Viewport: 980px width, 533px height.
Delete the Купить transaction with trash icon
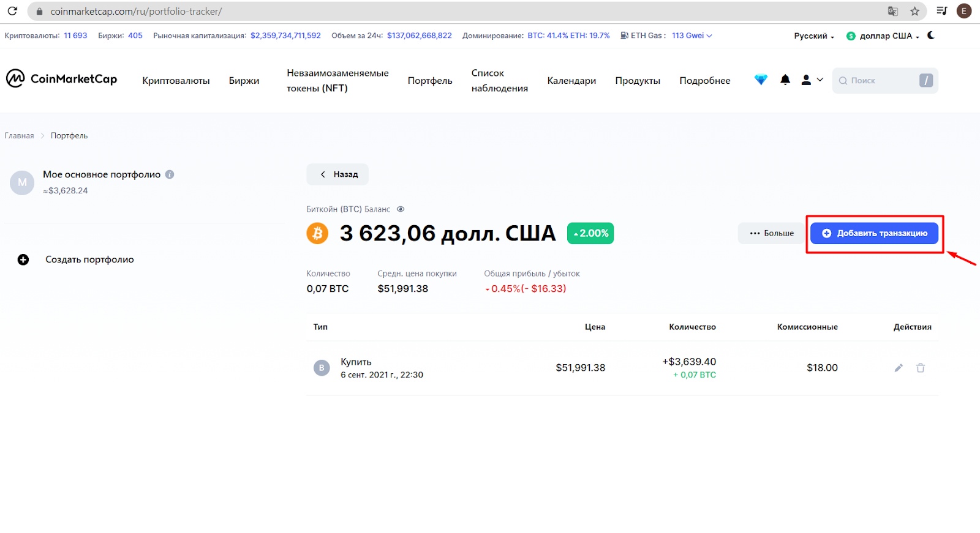(x=921, y=368)
